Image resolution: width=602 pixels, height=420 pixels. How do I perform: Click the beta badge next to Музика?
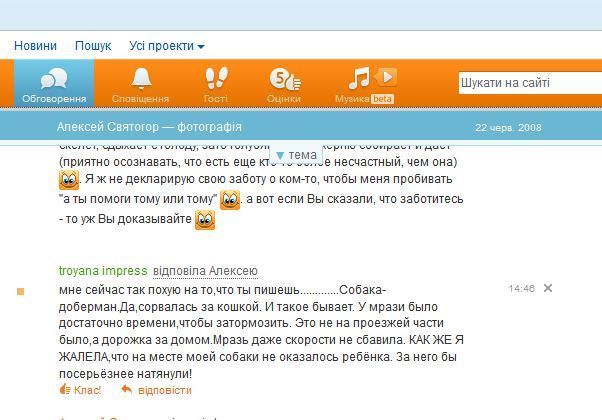pyautogui.click(x=382, y=99)
